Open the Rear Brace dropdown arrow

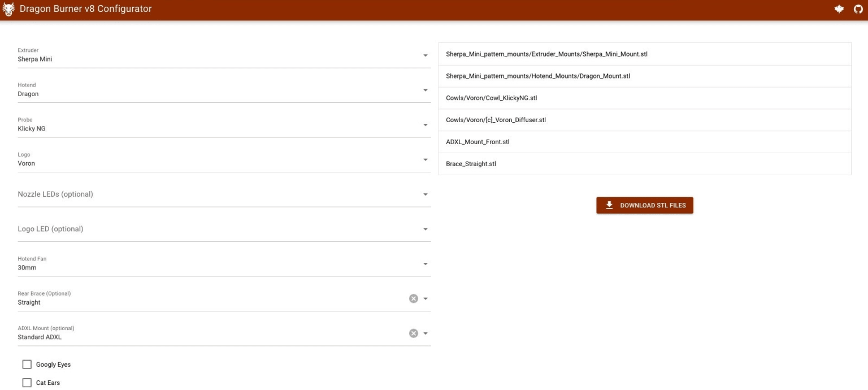click(426, 298)
